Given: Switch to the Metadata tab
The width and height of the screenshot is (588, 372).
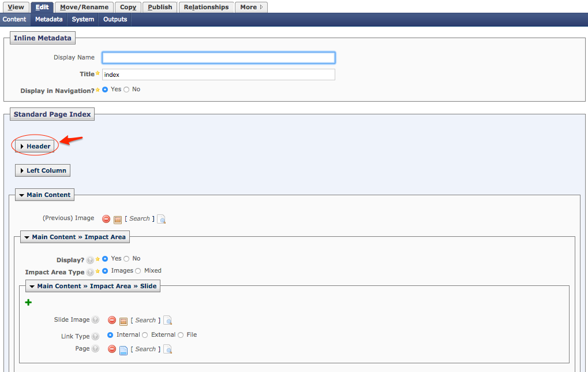Looking at the screenshot, I should (x=48, y=19).
